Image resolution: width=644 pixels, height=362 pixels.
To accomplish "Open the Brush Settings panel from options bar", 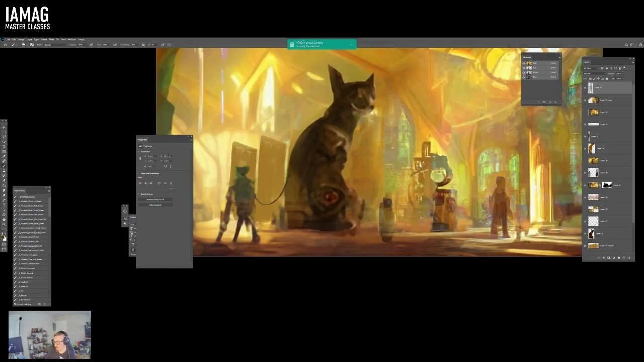I will 32,45.
